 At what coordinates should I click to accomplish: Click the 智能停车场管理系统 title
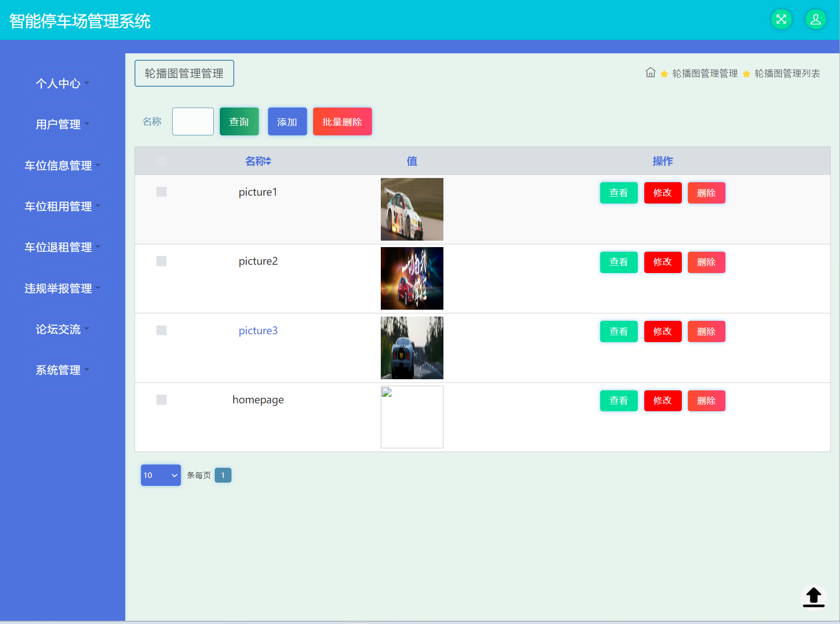(x=80, y=21)
